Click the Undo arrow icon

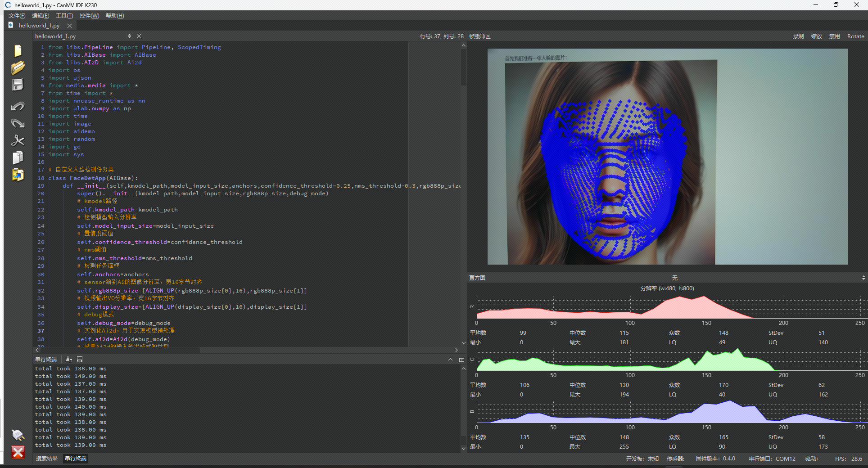click(18, 106)
